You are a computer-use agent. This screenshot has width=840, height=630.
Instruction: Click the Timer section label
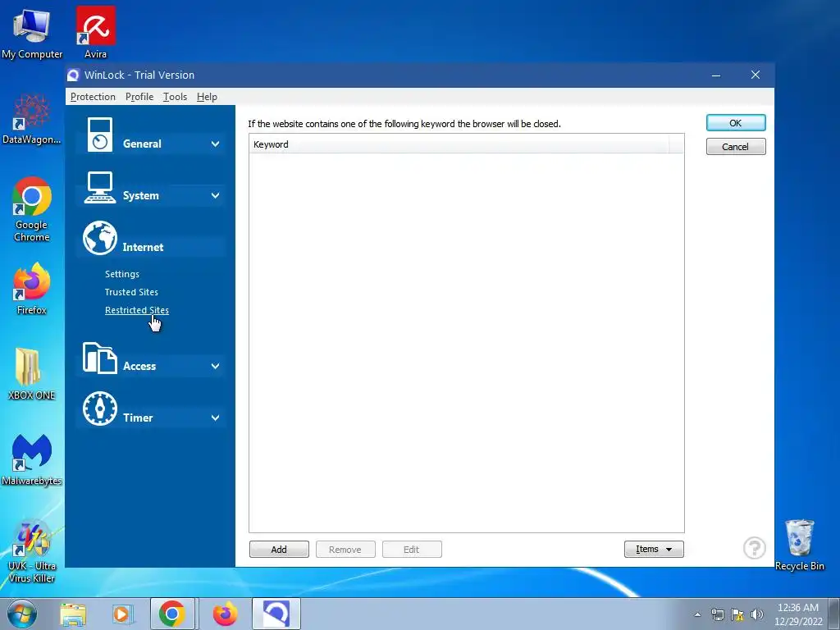[x=138, y=418]
